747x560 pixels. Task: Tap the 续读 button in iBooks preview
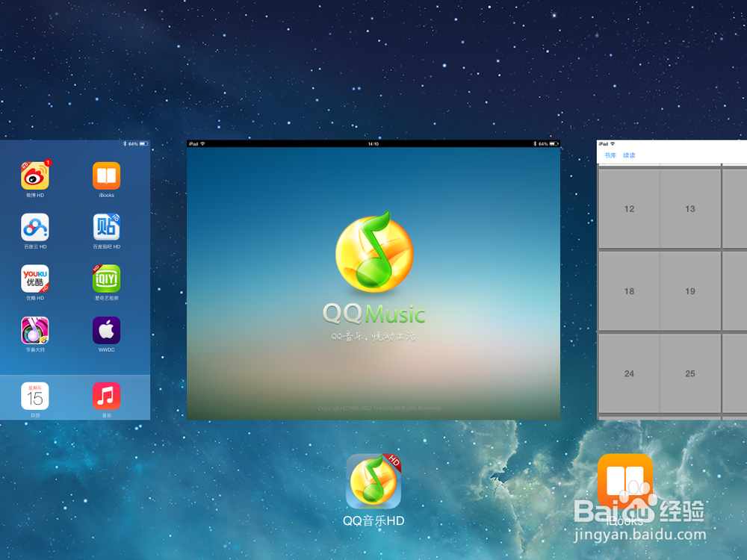pyautogui.click(x=629, y=155)
